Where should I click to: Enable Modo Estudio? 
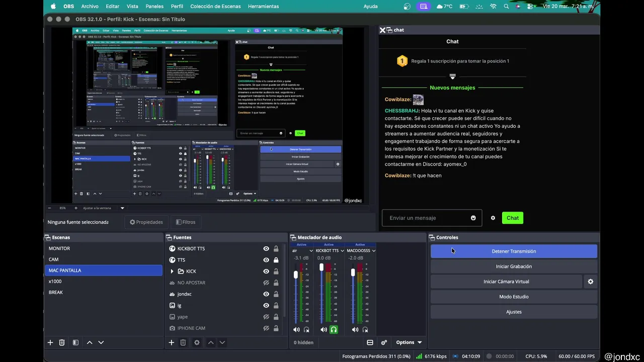point(514,297)
